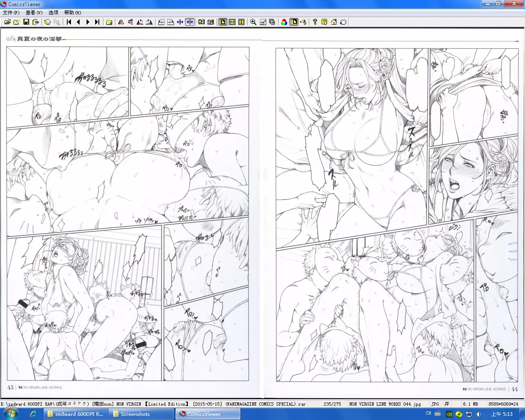Screen dimensions: 525x420
Task: Toggle the fit-to-width view mode button
Action: coord(232,22)
